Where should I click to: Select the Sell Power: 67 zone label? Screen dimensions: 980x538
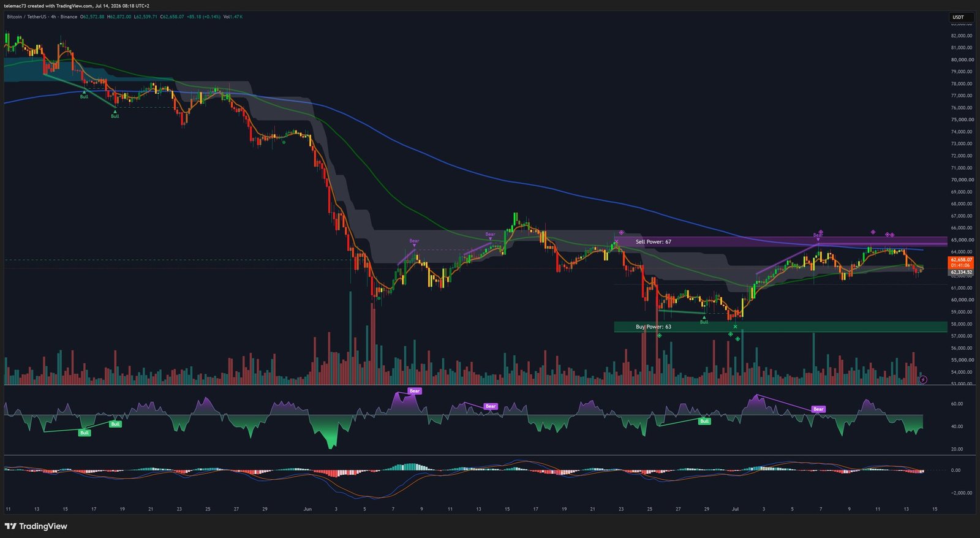[x=654, y=242]
